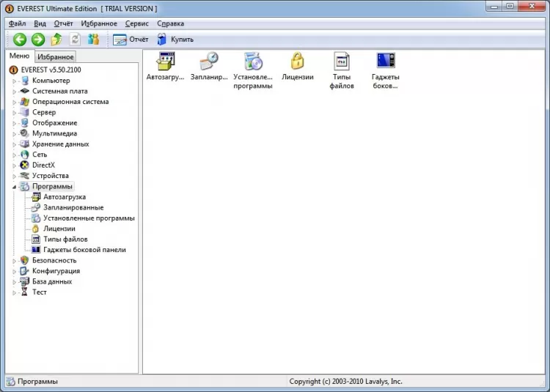Screen dimensions: 550x392
Task: Select Сеть in the tree
Action: pos(40,155)
